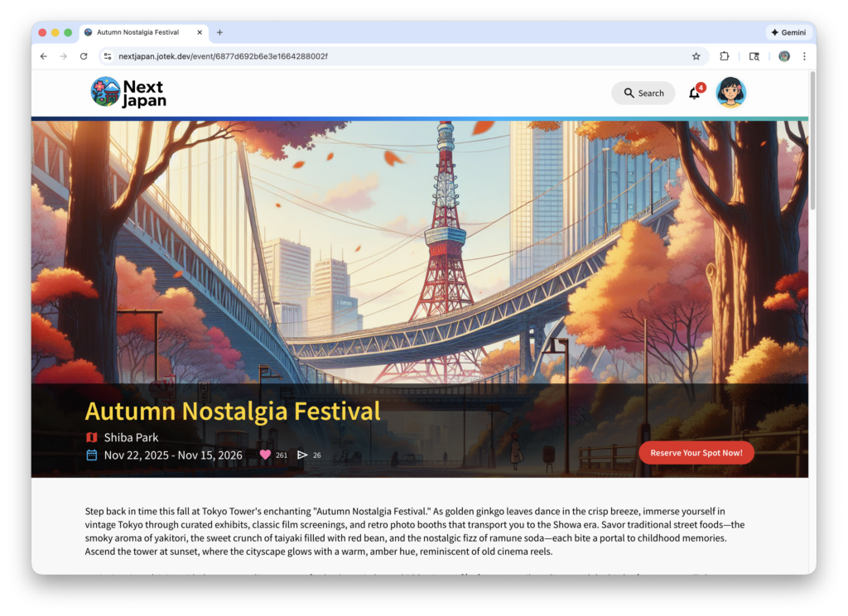Open notifications via the bell icon
The height and width of the screenshot is (616, 848).
click(x=694, y=93)
